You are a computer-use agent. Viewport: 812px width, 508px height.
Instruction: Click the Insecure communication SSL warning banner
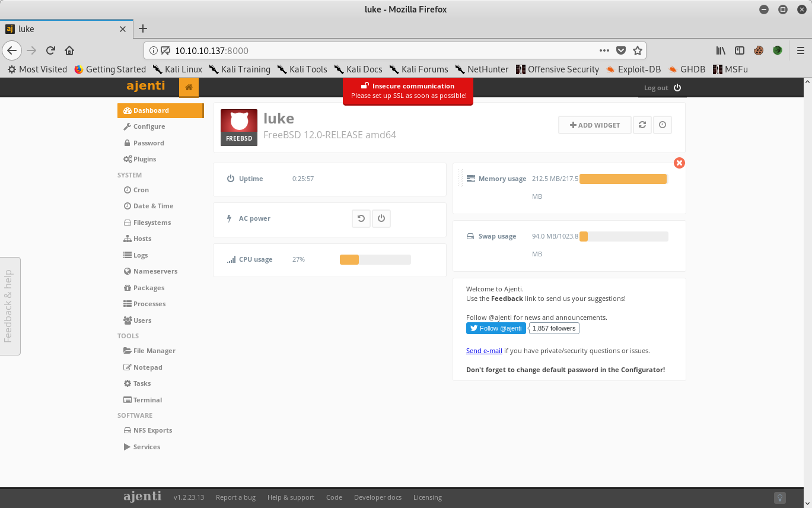pos(408,91)
